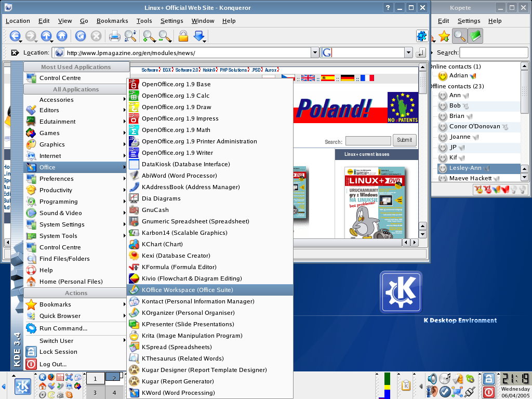Click the network plug tray icon
The height and width of the screenshot is (399, 532).
[470, 392]
